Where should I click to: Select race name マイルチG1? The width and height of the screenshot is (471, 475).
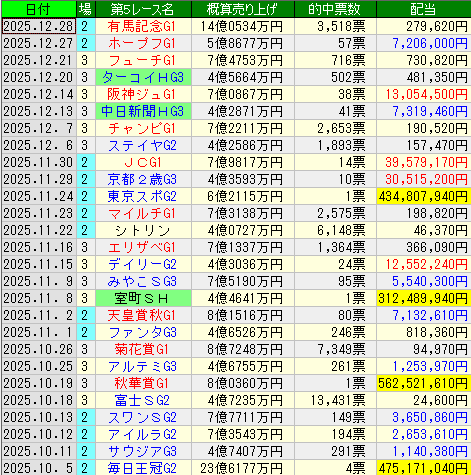pyautogui.click(x=143, y=213)
